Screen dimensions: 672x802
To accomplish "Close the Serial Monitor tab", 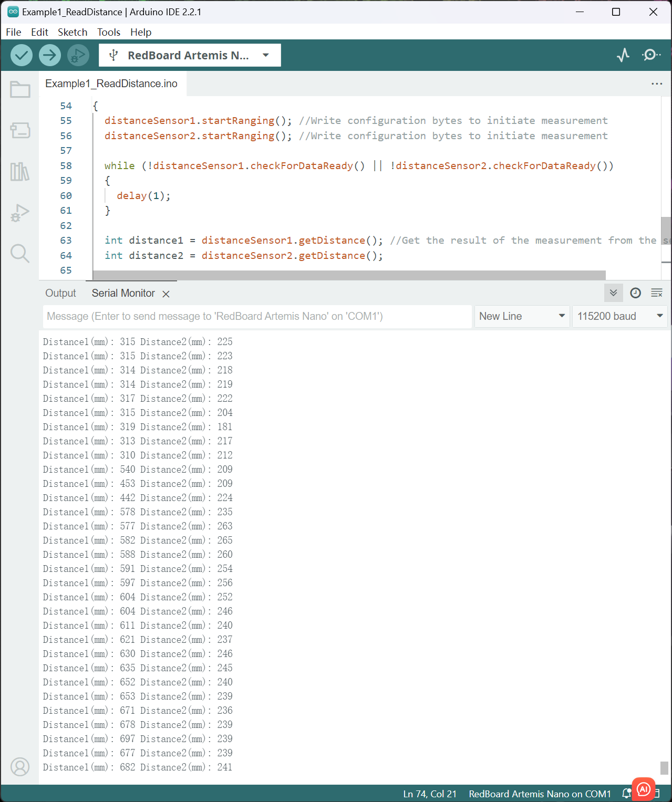I will (166, 294).
